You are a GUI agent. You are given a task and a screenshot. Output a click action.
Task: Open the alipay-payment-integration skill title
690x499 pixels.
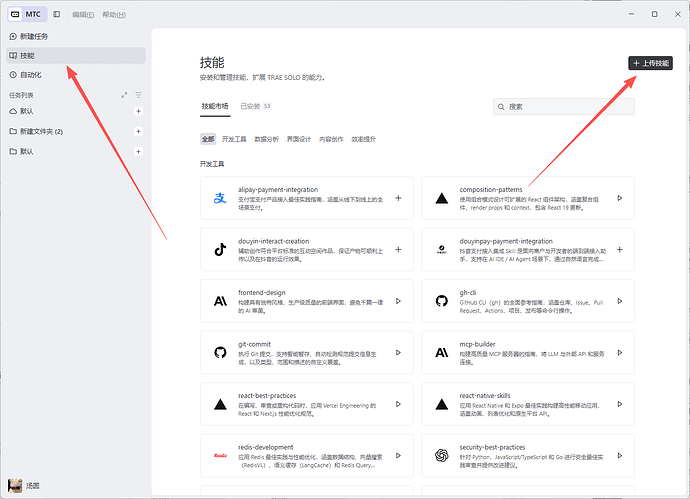tap(278, 190)
